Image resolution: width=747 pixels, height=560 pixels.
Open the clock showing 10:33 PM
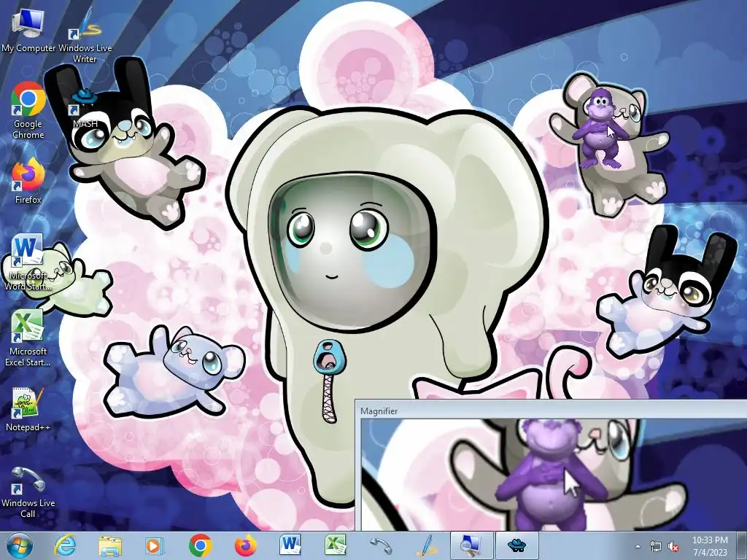pos(710,545)
